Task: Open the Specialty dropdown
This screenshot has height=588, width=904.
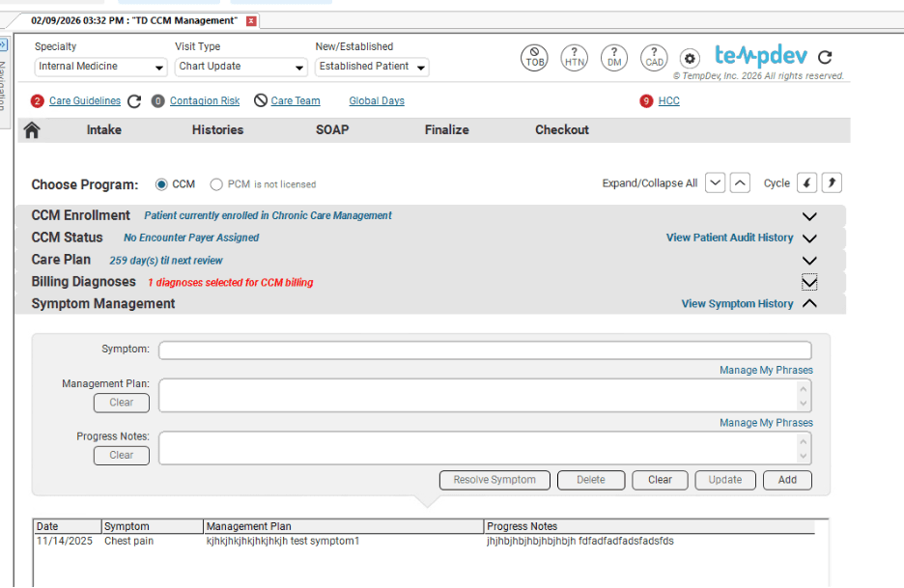Action: [100, 67]
